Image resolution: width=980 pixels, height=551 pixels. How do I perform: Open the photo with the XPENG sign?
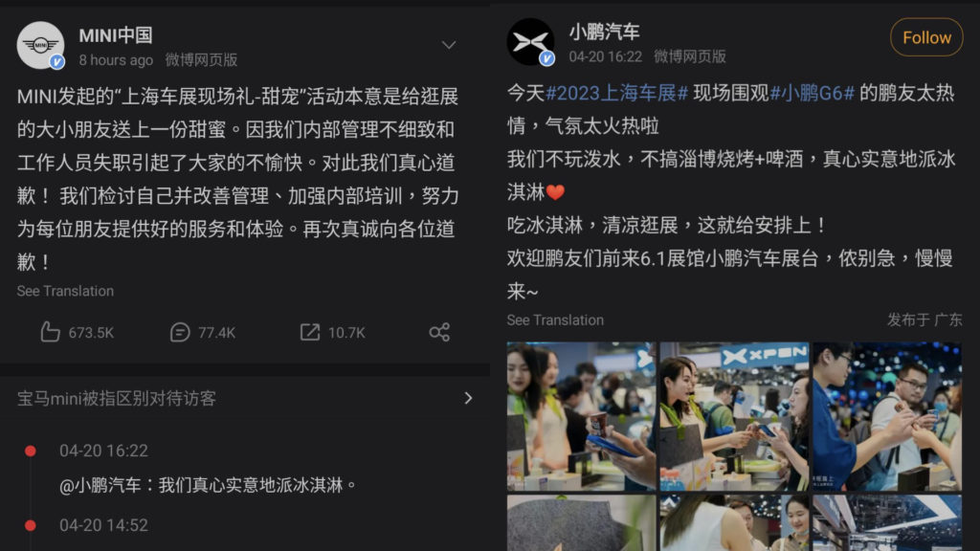(734, 416)
